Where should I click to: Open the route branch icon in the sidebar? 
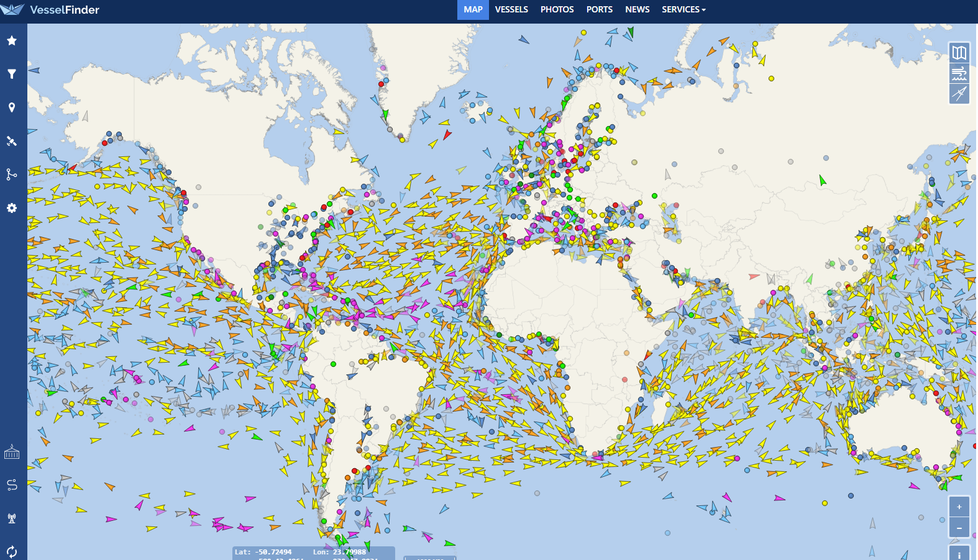coord(12,174)
